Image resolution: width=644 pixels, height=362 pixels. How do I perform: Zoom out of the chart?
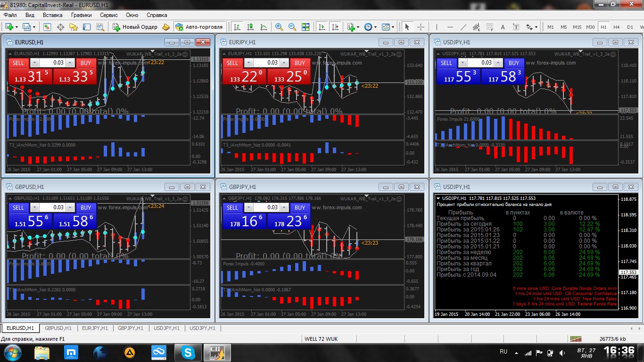(292, 27)
